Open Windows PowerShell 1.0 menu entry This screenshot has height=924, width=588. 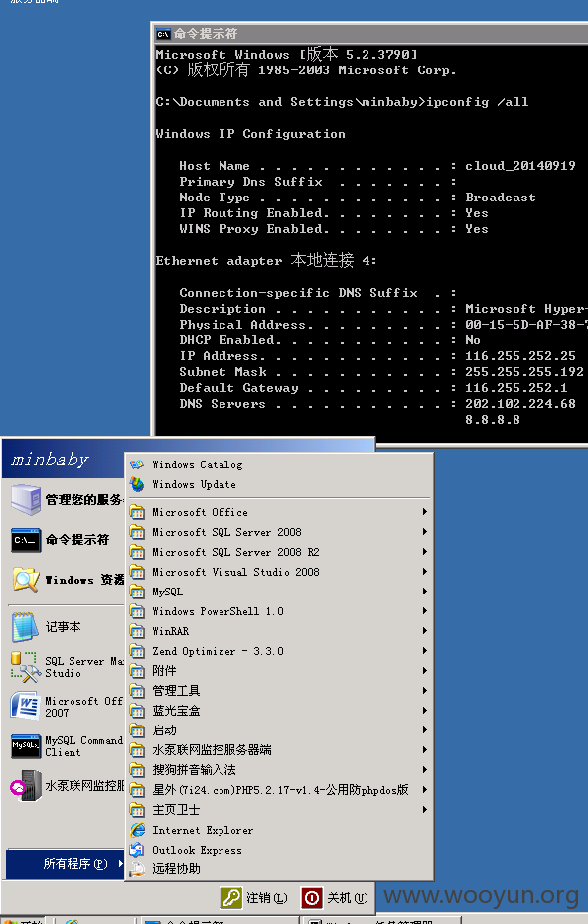(x=279, y=611)
